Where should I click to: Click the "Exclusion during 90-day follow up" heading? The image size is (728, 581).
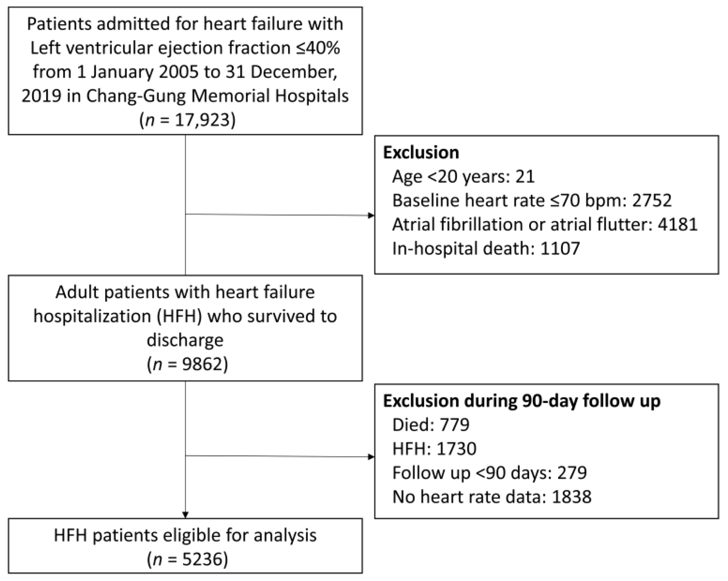point(522,401)
